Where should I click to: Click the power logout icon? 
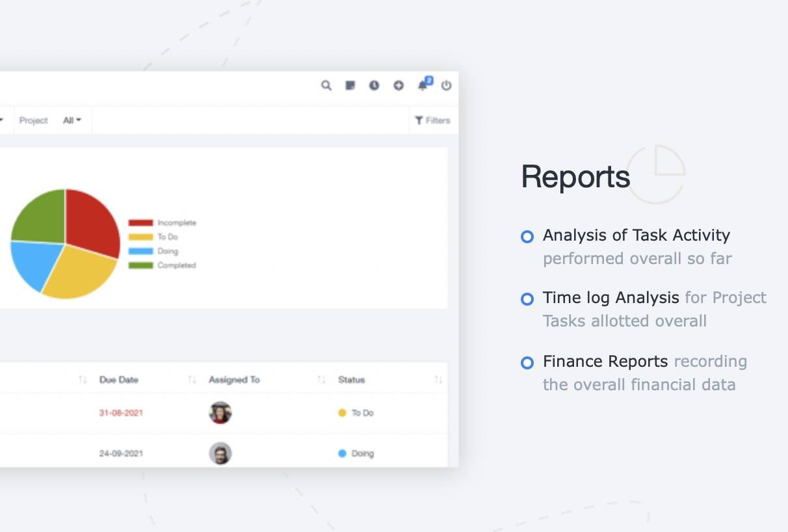click(x=446, y=85)
